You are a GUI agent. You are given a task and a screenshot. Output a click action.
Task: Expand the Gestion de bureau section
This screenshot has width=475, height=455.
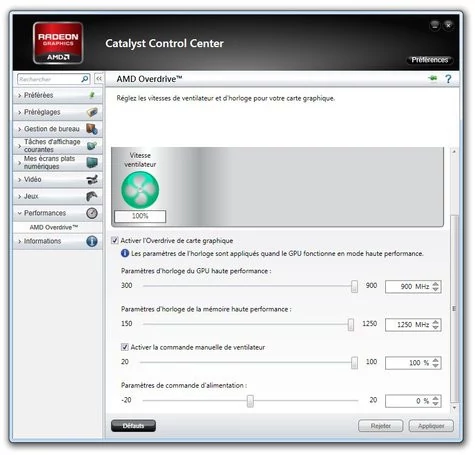57,129
